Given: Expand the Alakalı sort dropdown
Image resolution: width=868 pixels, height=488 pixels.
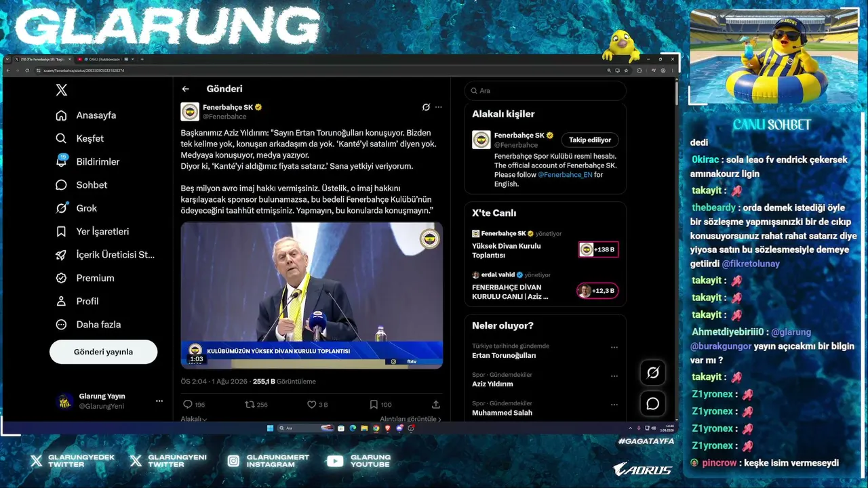Looking at the screenshot, I should (x=194, y=419).
